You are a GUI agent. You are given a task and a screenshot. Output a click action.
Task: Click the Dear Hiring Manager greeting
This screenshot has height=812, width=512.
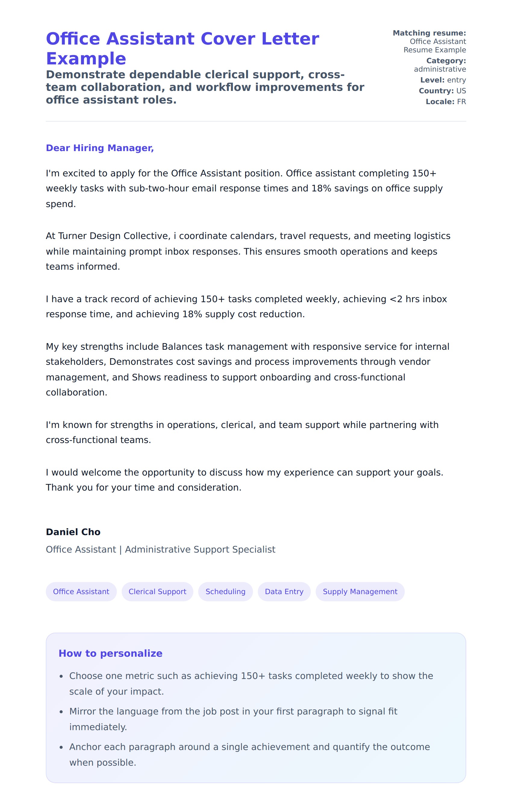click(100, 148)
